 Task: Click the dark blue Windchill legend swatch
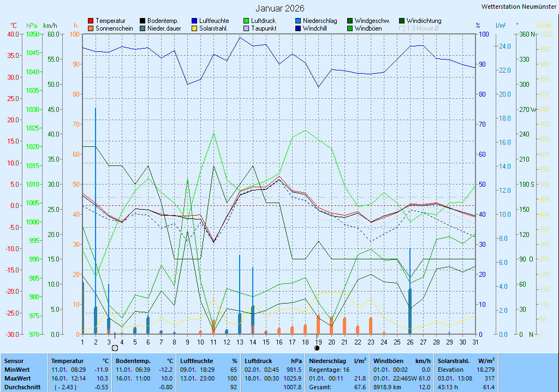click(298, 28)
